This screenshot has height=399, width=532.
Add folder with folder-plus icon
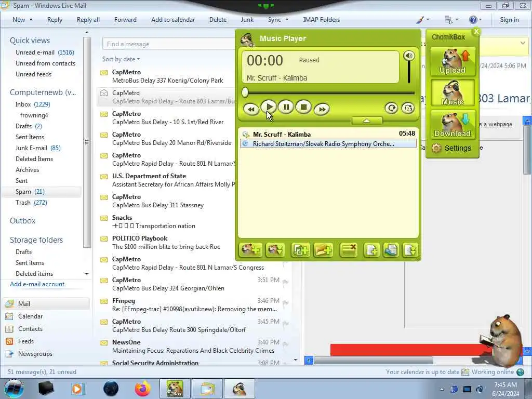pyautogui.click(x=323, y=250)
